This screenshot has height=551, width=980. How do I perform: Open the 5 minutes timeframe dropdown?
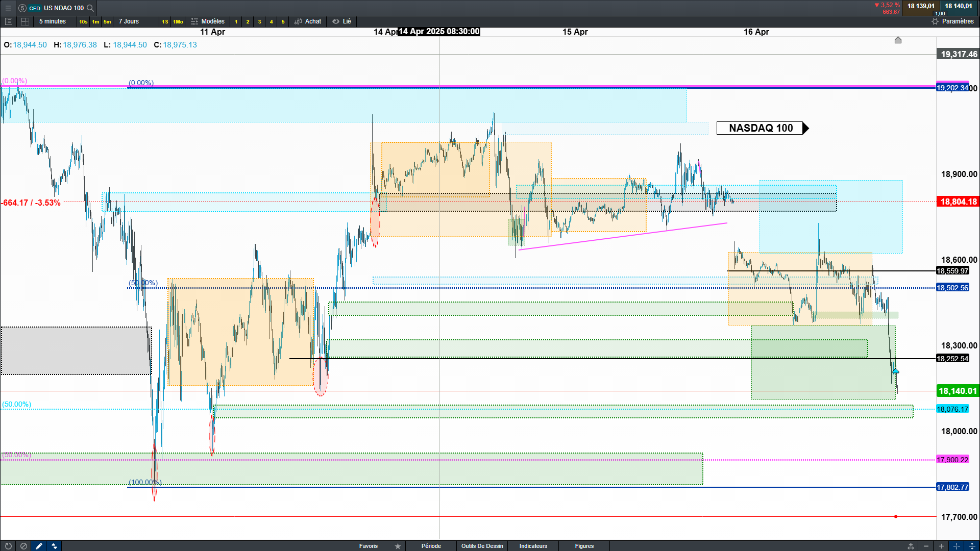click(x=53, y=21)
